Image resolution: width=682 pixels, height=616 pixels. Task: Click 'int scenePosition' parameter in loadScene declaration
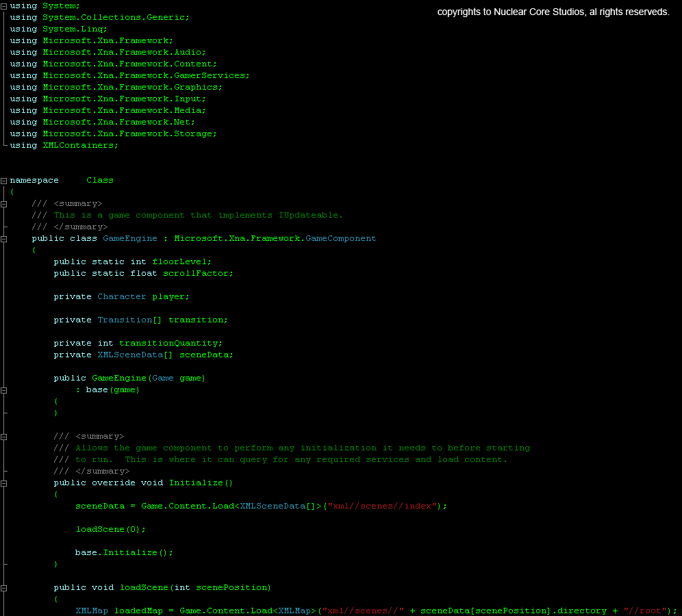(x=220, y=588)
